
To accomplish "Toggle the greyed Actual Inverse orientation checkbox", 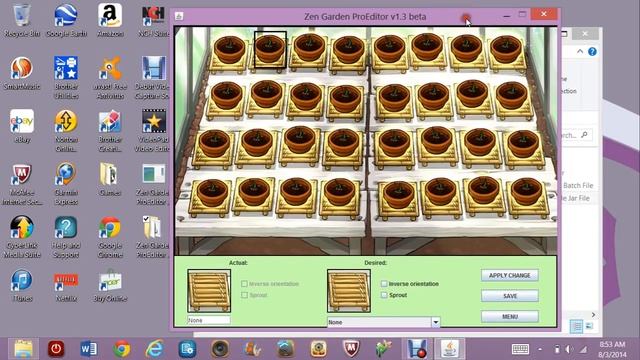I will pos(244,283).
